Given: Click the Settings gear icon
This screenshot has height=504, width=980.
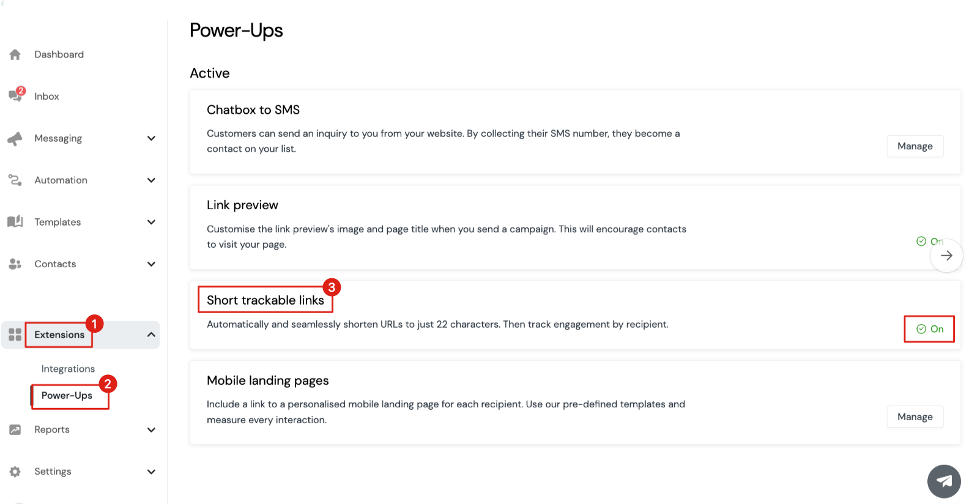Looking at the screenshot, I should tap(15, 472).
